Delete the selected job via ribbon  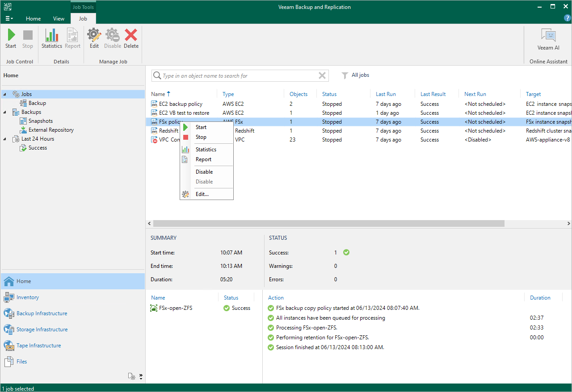[131, 39]
